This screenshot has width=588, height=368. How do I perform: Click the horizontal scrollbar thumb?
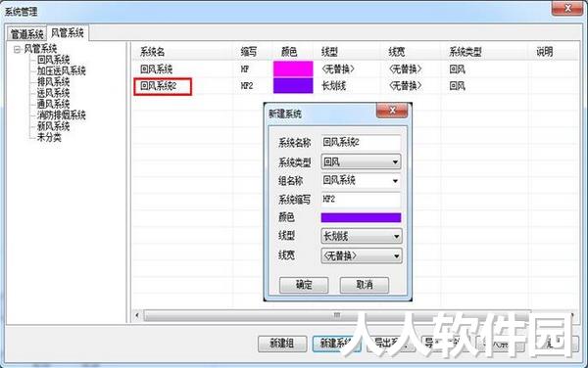point(337,315)
